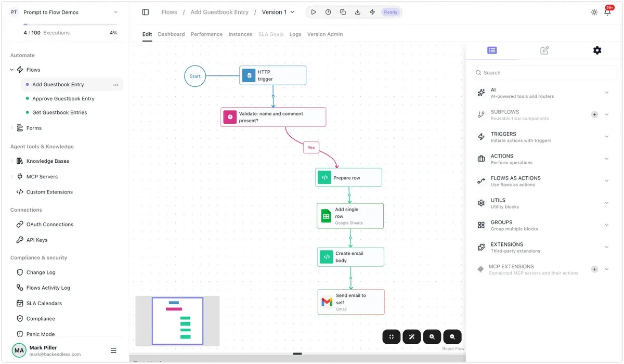Open the settings gear tab in right panel
This screenshot has width=624, height=364.
(x=597, y=50)
